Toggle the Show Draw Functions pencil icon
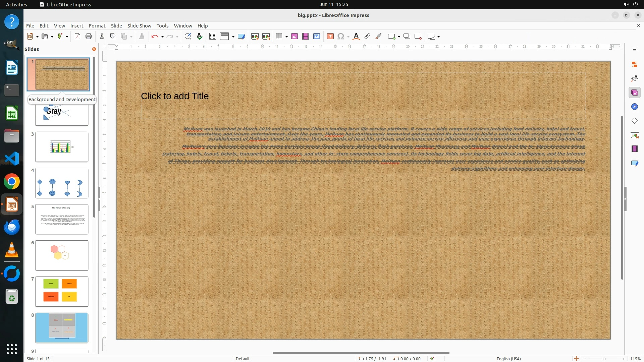644x362 pixels. [x=378, y=37]
